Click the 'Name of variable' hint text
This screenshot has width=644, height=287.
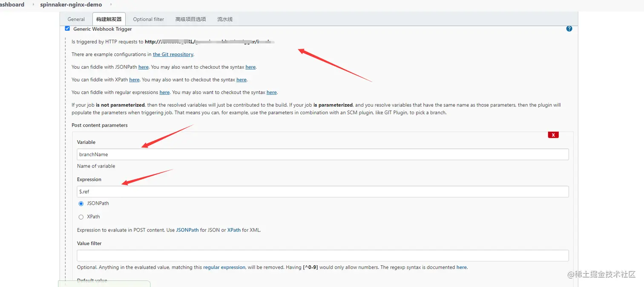click(x=96, y=166)
